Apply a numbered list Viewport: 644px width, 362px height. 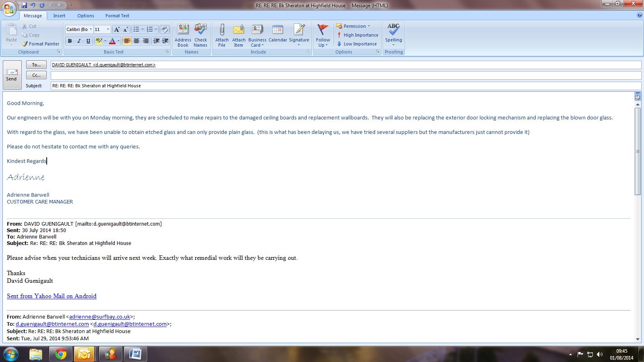tap(150, 29)
